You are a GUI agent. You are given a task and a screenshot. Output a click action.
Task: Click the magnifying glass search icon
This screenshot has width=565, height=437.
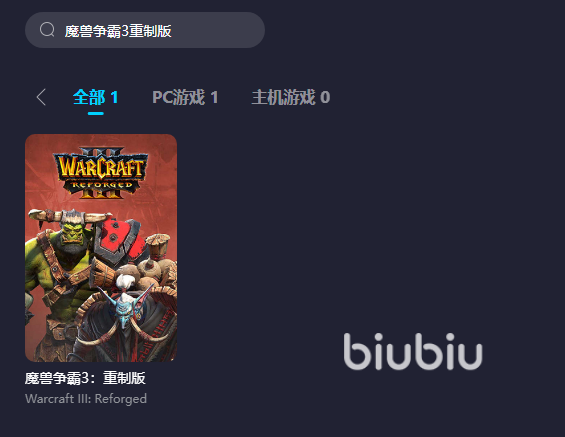pyautogui.click(x=47, y=30)
